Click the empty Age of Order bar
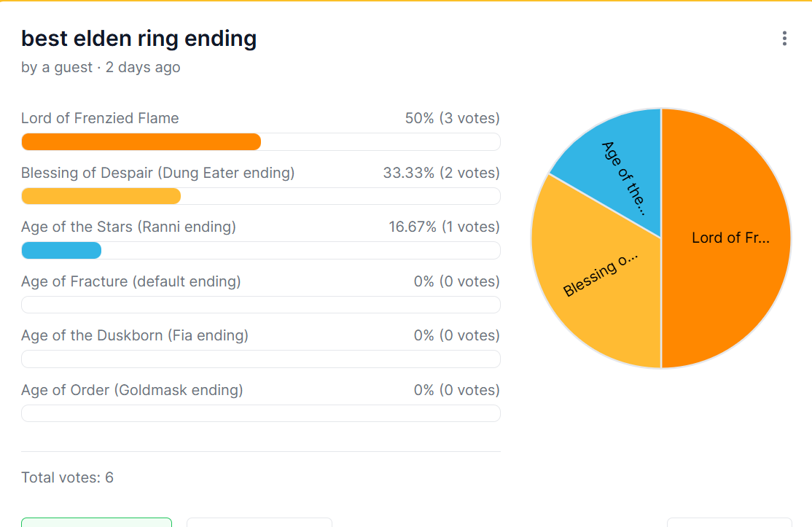This screenshot has width=812, height=527. click(x=260, y=413)
